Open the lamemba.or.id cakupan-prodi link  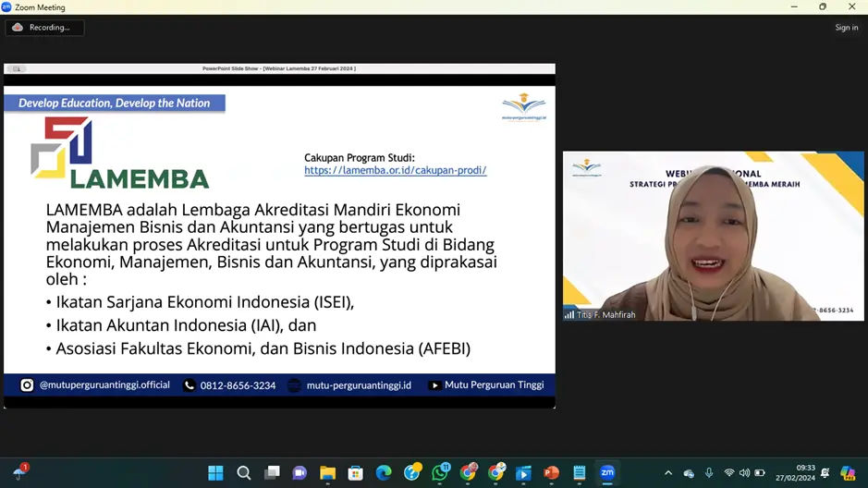tap(396, 170)
